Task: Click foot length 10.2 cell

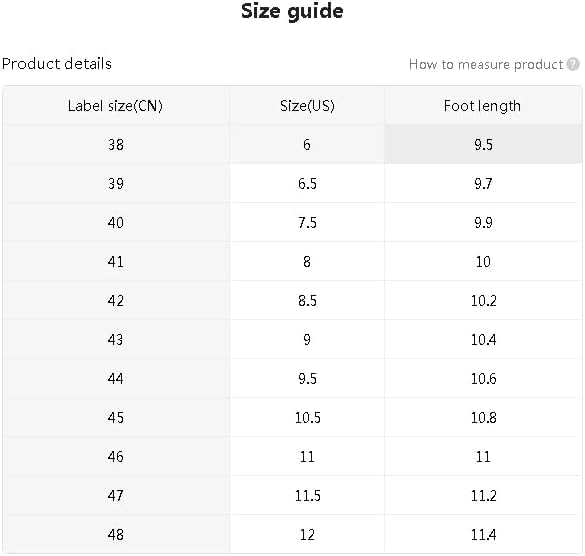Action: [x=483, y=301]
